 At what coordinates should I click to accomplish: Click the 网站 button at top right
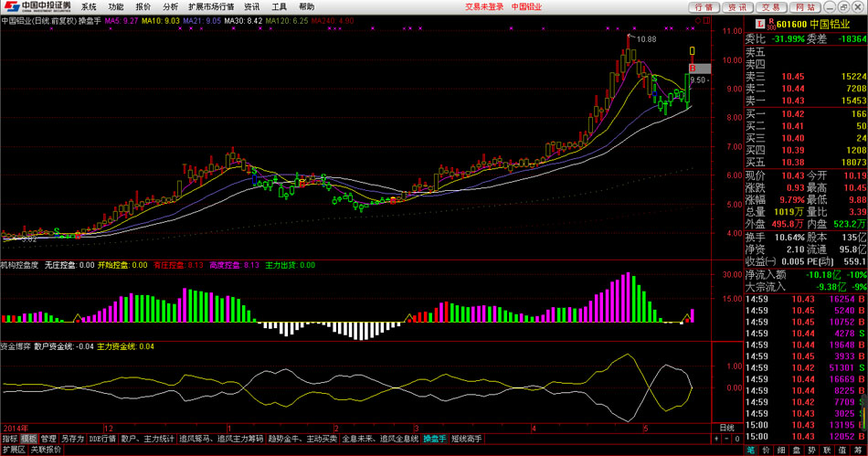click(806, 7)
